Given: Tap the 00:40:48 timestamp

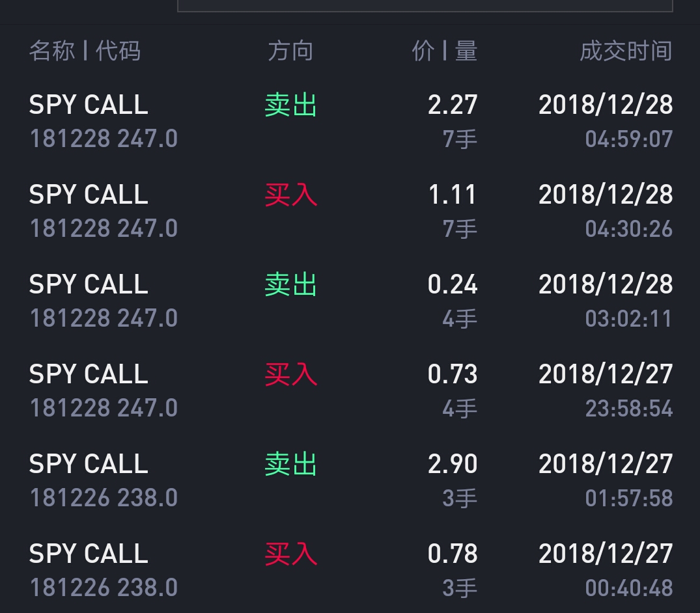Looking at the screenshot, I should 628,588.
